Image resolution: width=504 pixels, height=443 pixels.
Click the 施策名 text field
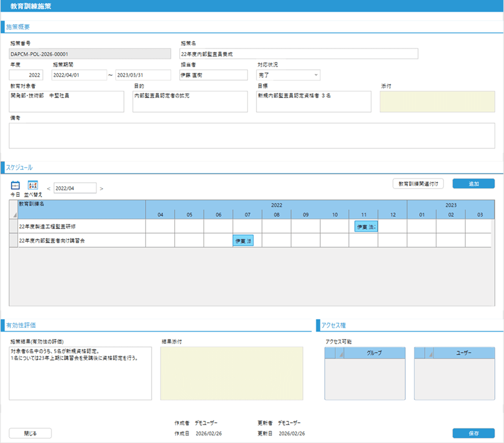[x=299, y=54]
